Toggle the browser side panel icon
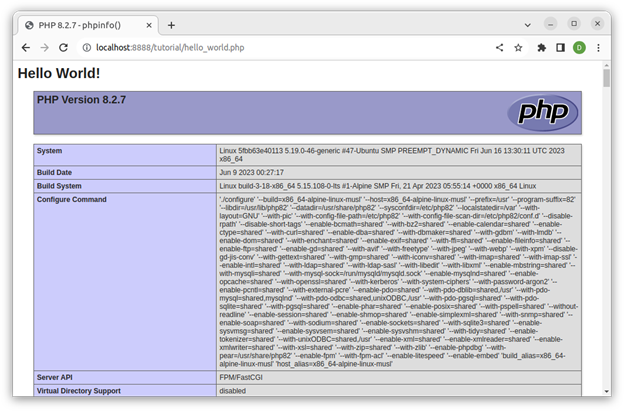 click(560, 47)
